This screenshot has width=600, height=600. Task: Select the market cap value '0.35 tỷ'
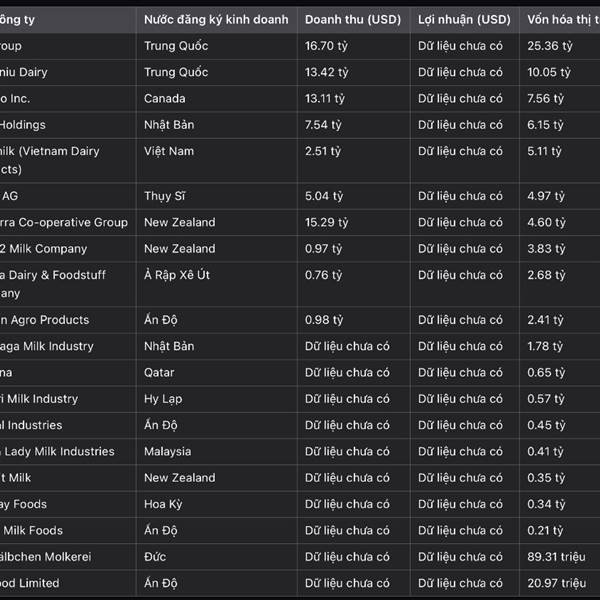(x=546, y=478)
